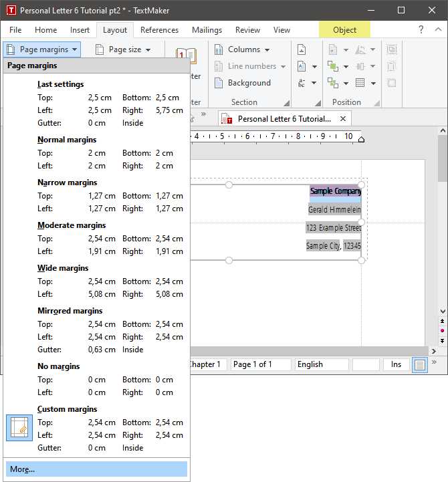Collapse the ribbon with the caret icon
The image size is (448, 482).
point(438,29)
